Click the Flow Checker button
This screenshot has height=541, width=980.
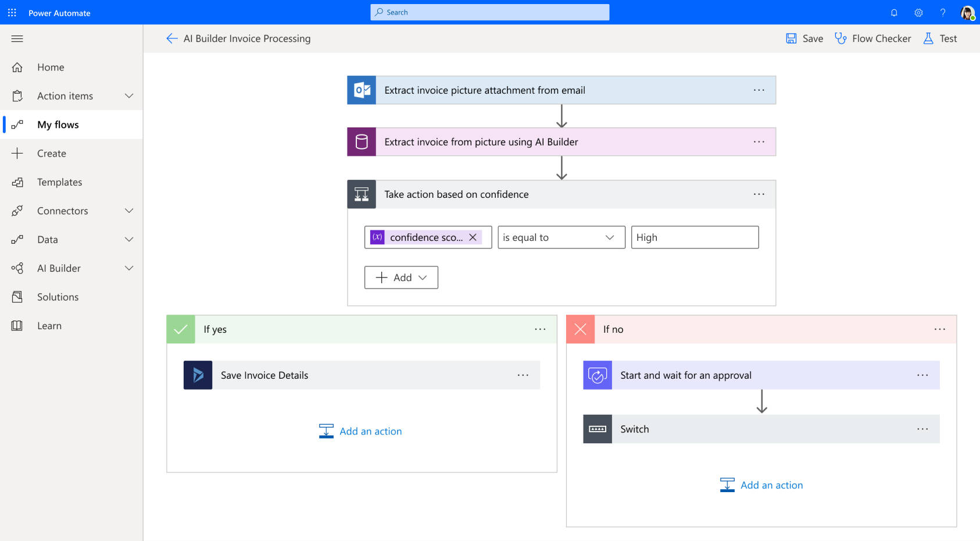click(872, 38)
